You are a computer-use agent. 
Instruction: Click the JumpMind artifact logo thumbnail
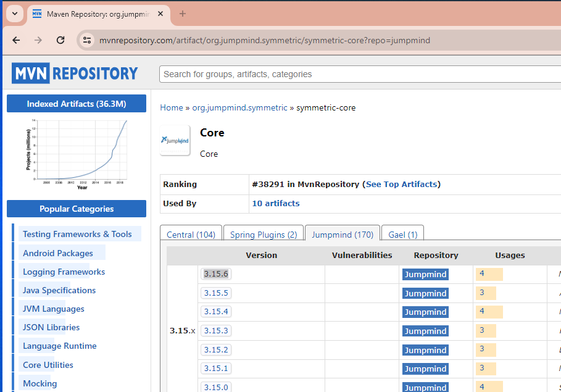(x=175, y=140)
